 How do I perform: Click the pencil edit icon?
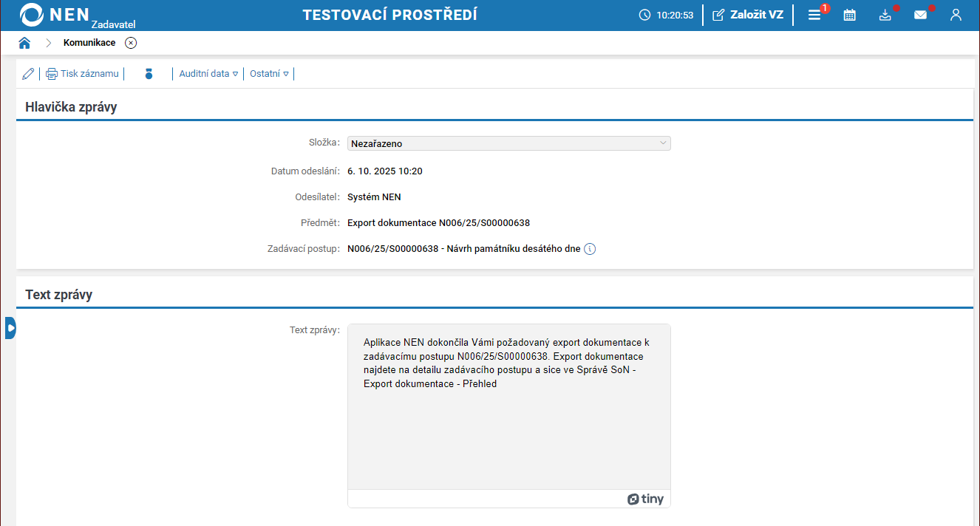(x=28, y=74)
